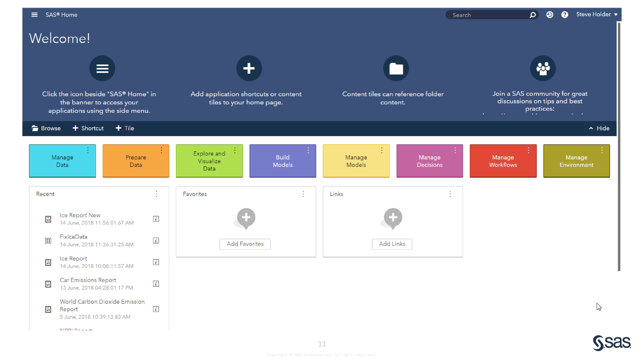Open Ice Report New from Recent
The height and width of the screenshot is (362, 644).
(x=80, y=215)
